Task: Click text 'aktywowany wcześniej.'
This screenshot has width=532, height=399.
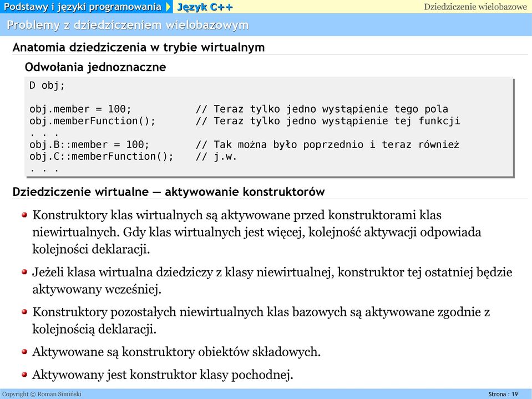Action: 97,289
